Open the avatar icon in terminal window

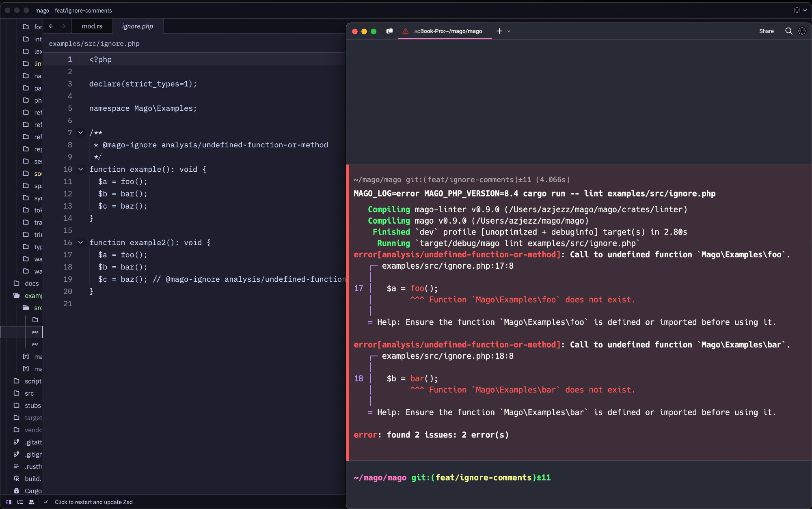[x=802, y=31]
